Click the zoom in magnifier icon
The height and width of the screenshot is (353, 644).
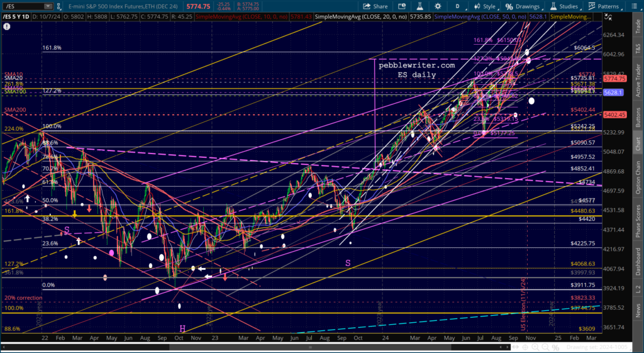pos(535,347)
